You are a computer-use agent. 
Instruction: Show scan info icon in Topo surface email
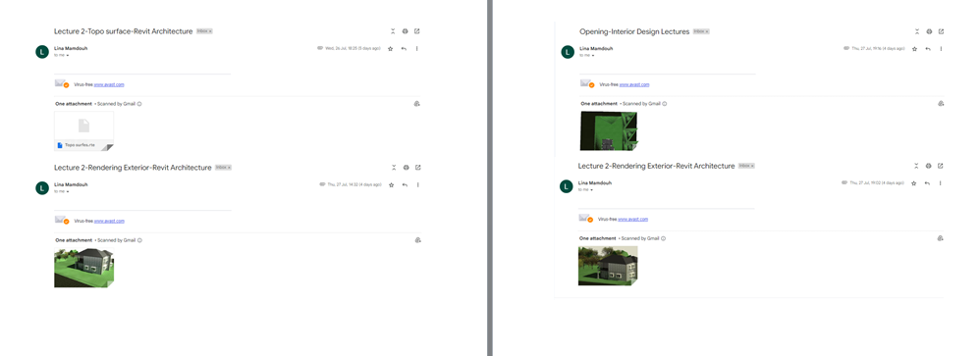click(139, 104)
